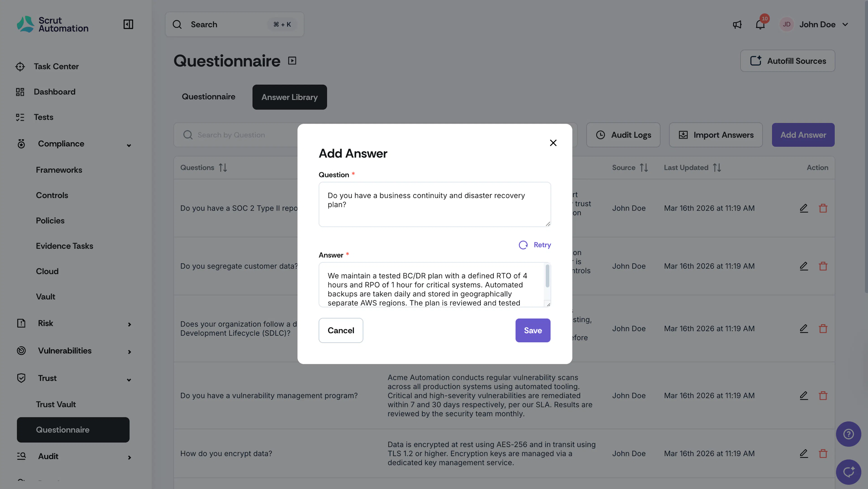The height and width of the screenshot is (489, 868).
Task: Open the announcements megaphone icon
Action: pos(737,24)
